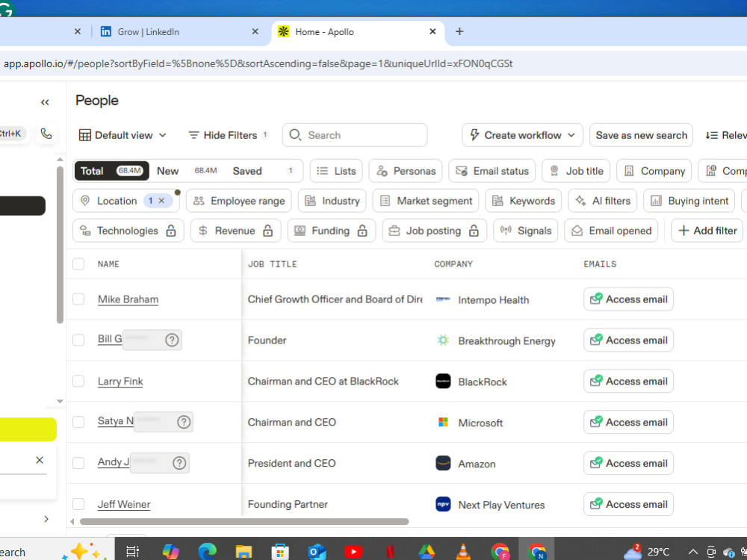This screenshot has height=560, width=747.
Task: Access email for Mike Braham
Action: tap(628, 299)
